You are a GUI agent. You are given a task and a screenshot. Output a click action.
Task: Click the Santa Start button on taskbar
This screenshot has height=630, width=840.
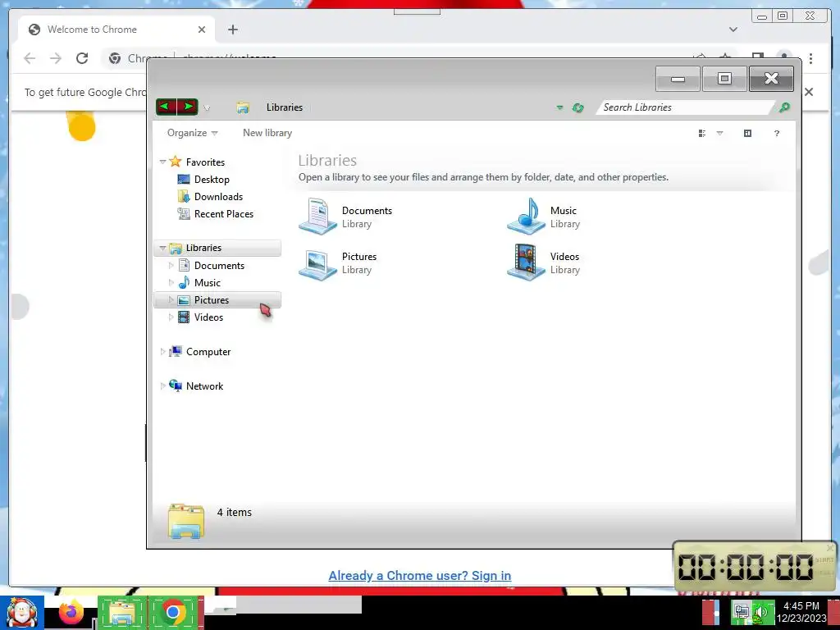22,613
